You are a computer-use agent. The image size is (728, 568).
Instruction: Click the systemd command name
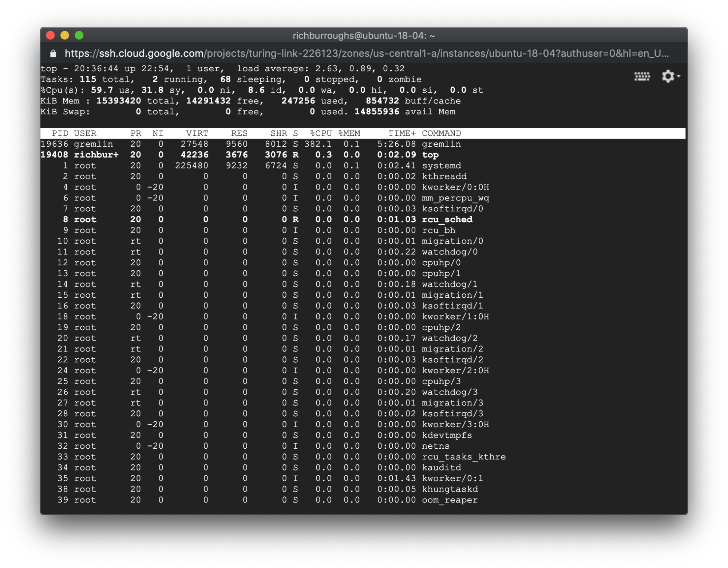point(441,166)
